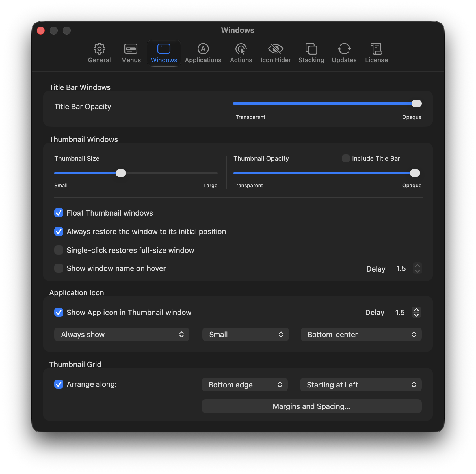Screen dimensions: 476x474
Task: Click the "Thumbnail Grid" section heading
Action: click(75, 364)
